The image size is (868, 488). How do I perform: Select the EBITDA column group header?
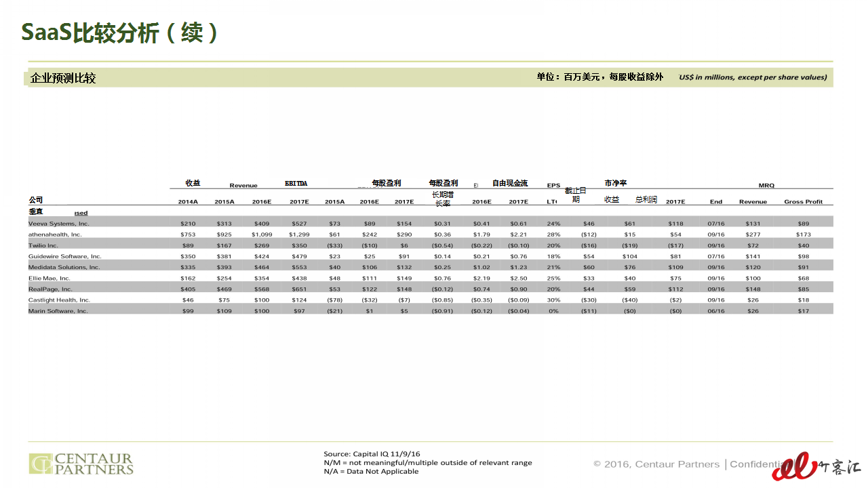(296, 183)
